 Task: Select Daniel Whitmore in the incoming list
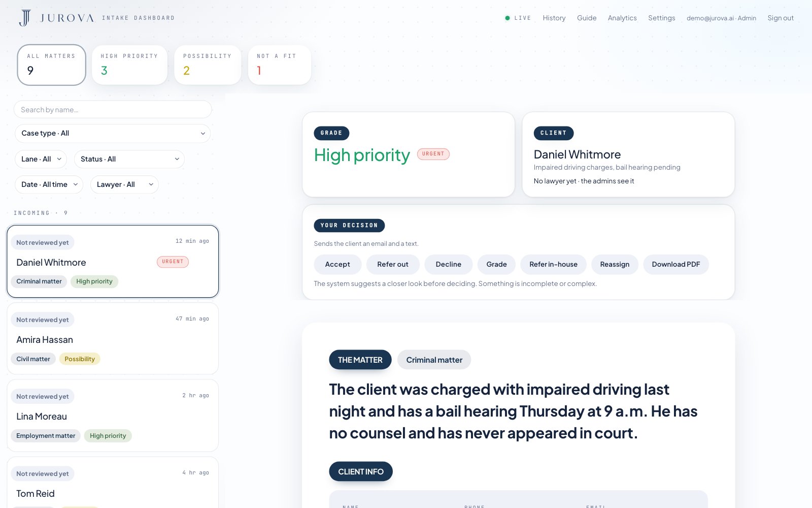[113, 261]
